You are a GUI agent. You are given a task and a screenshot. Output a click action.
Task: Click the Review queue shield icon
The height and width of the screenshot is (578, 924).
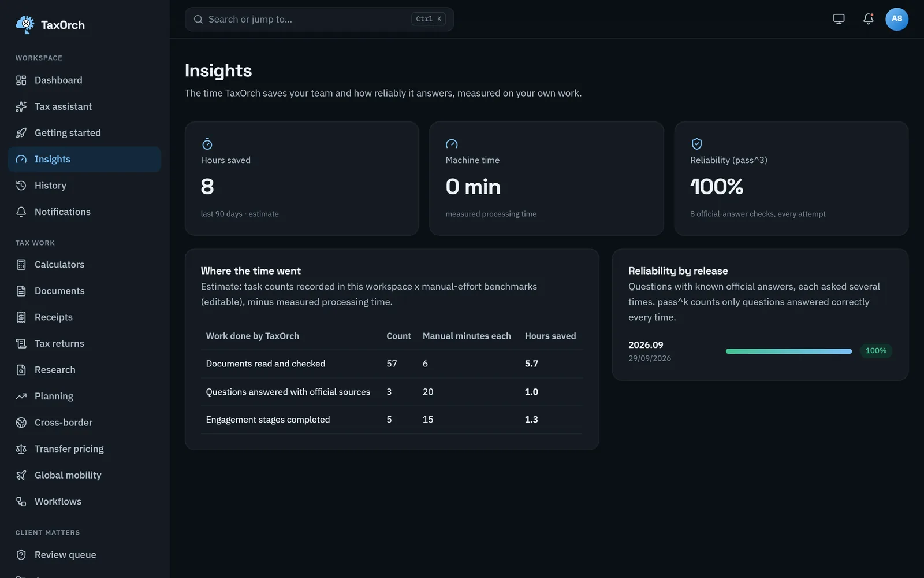click(x=21, y=555)
